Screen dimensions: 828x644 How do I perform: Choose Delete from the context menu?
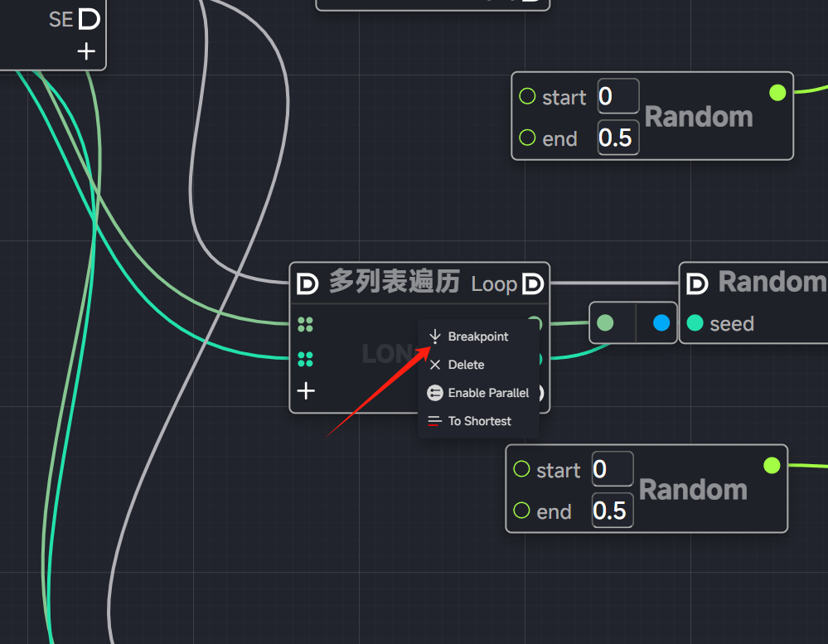[465, 365]
